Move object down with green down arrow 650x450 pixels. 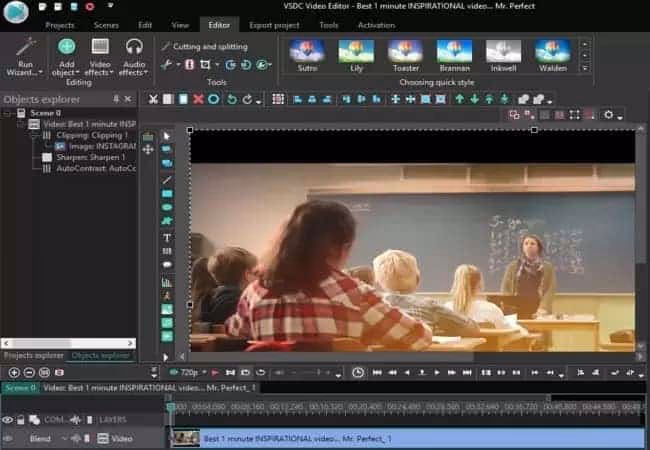[x=474, y=99]
